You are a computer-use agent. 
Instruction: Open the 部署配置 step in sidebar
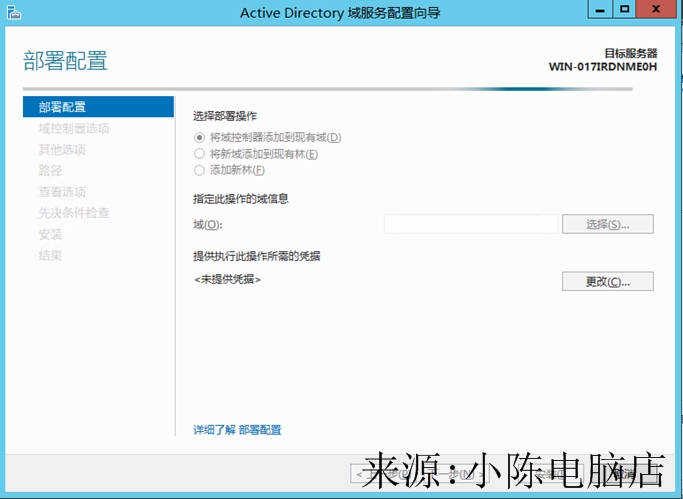coord(98,107)
